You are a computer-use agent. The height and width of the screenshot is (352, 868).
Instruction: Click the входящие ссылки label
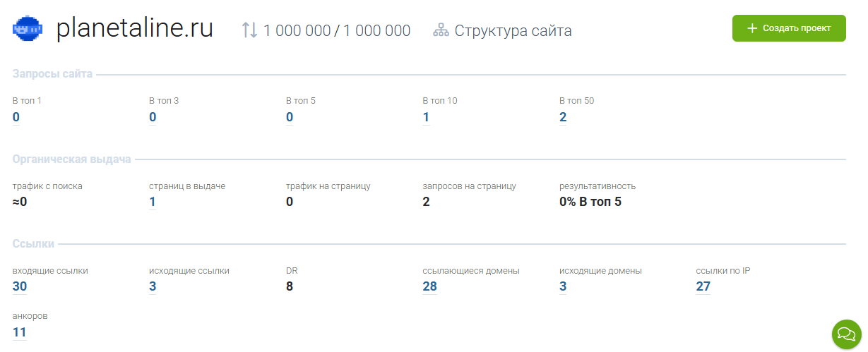tap(50, 271)
